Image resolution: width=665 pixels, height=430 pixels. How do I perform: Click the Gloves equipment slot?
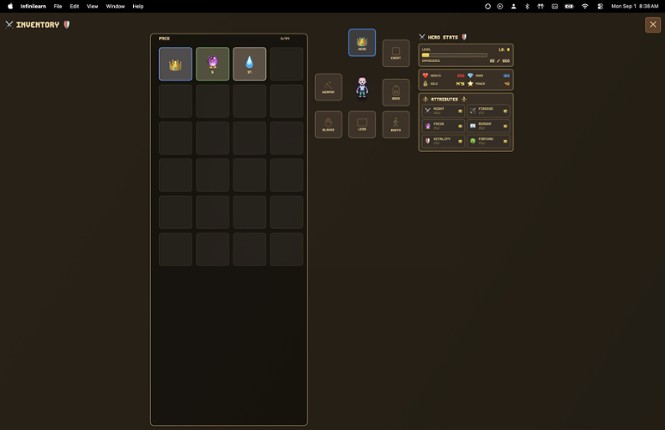[x=328, y=124]
